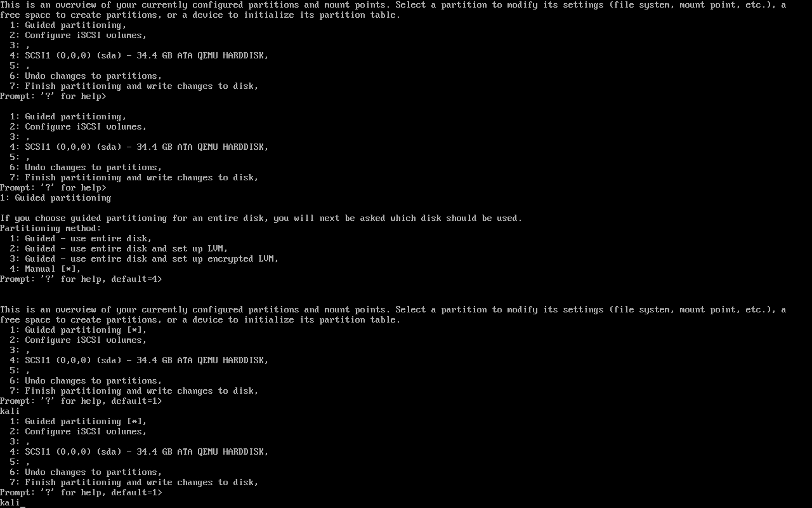Click the very first 'This is an overview' paragraph at the top

tap(393, 10)
